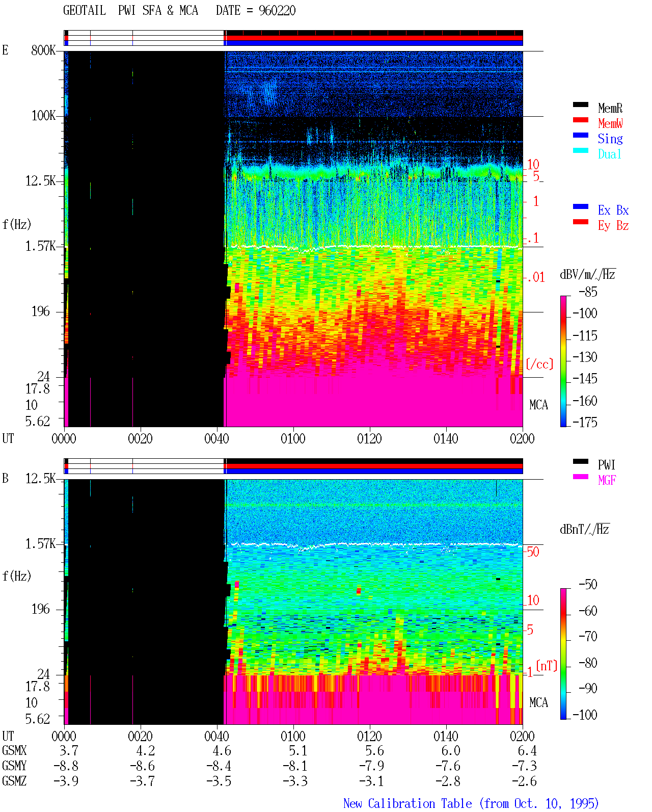
Task: Click the '100K' frequency tick label
Action: pyautogui.click(x=43, y=116)
